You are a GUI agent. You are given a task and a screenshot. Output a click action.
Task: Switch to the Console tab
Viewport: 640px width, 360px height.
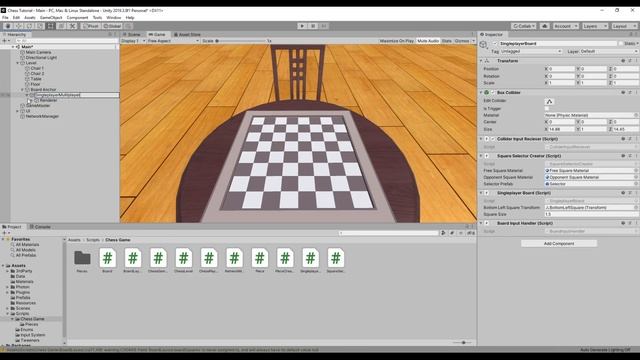point(40,227)
